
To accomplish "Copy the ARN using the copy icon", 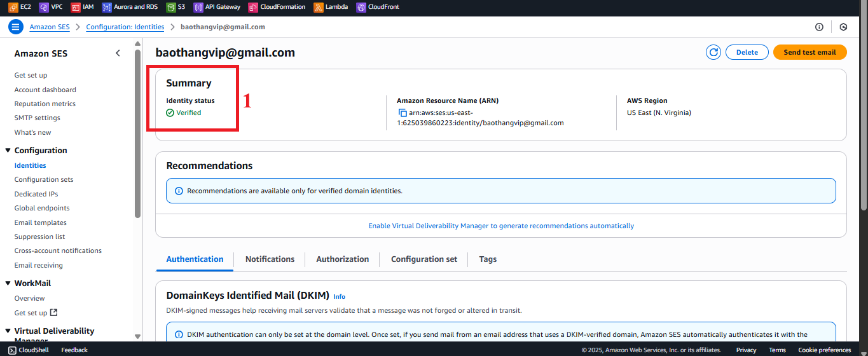I will tap(403, 113).
